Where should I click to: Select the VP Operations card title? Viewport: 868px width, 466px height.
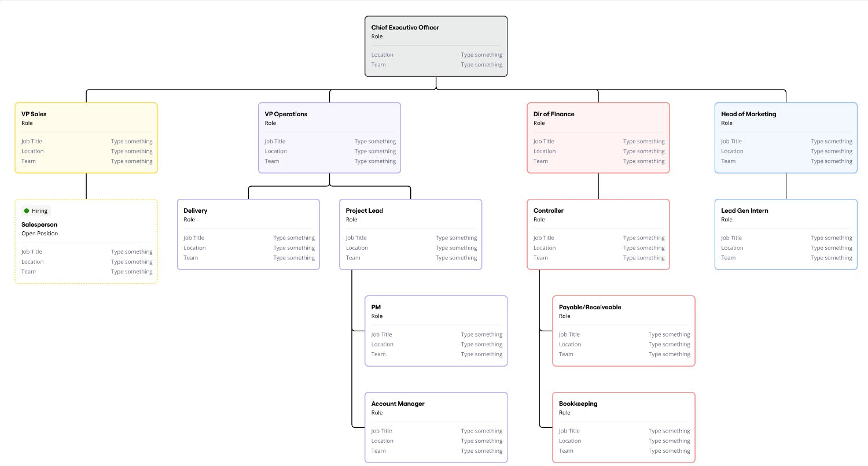[x=286, y=114]
